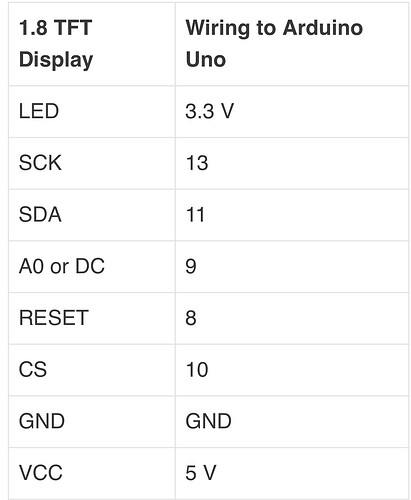Screen dimensions: 411x500
Task: Select the "A0 or DC" cell
Action: coord(92,267)
